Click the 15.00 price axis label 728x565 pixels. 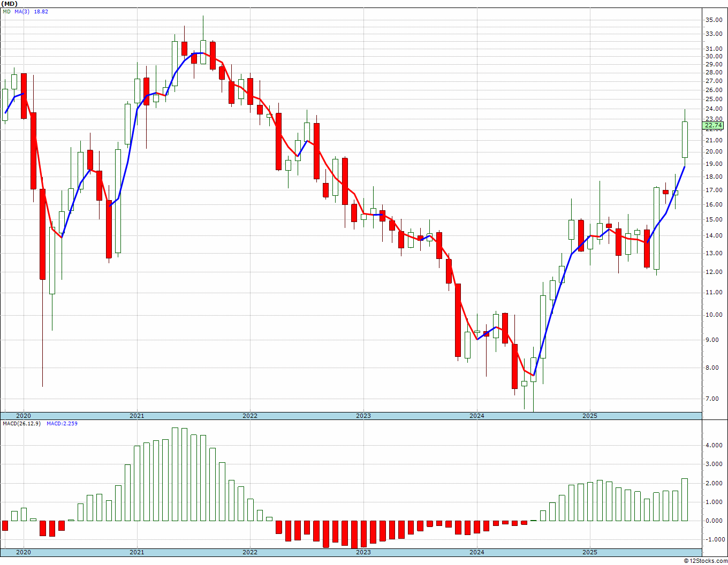click(x=714, y=219)
